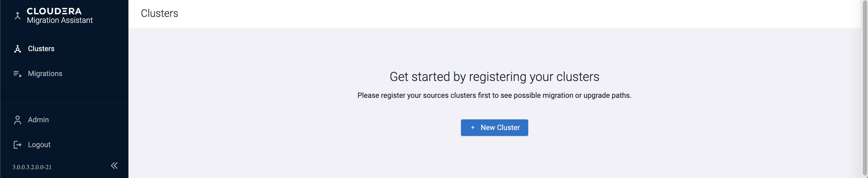The image size is (868, 178).
Task: Click the Migration Assistant title text
Action: point(60,20)
